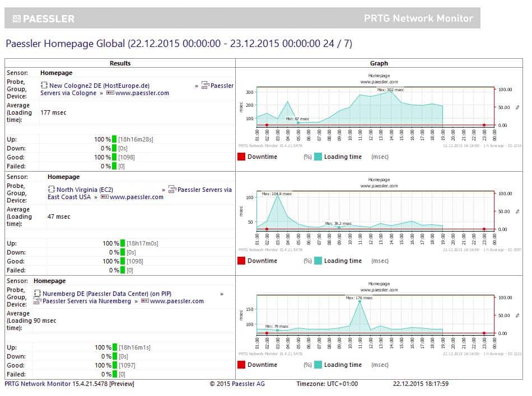This screenshot has height=396, width=532.
Task: Click device icon beside East Coast USA www.paessler.com
Action: pyautogui.click(x=105, y=197)
